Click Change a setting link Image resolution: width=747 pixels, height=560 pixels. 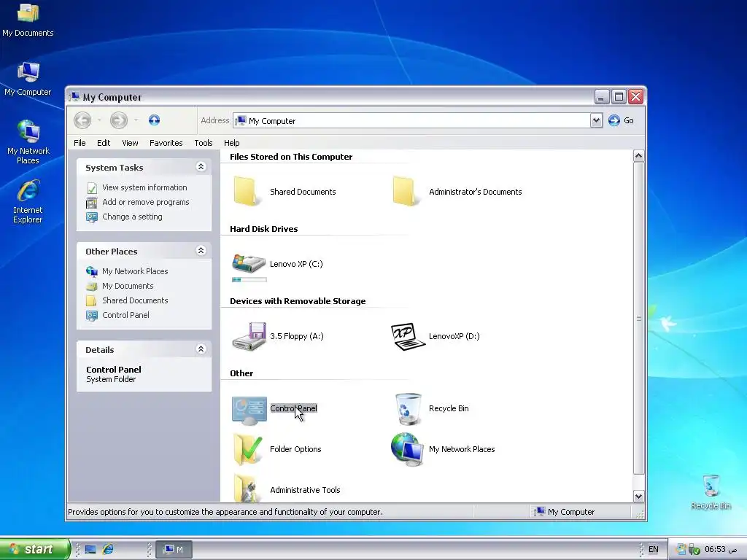132,217
